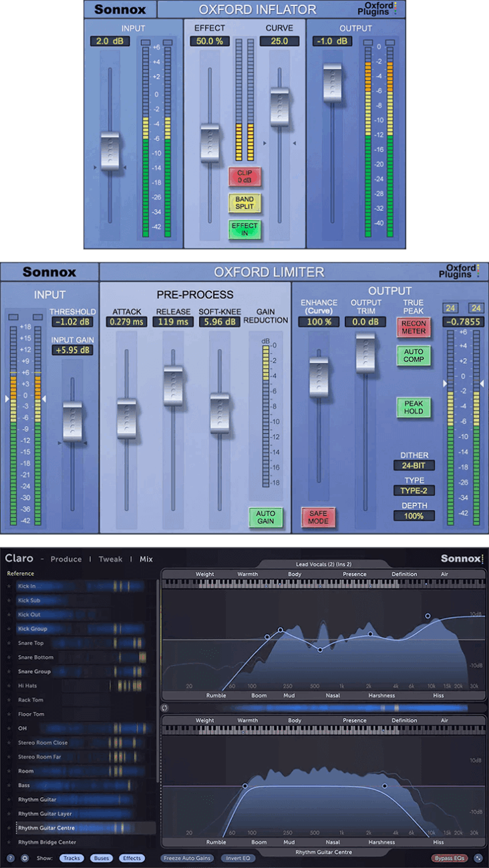Toggle EFFECT IN on Oxford Inflator
The height and width of the screenshot is (868, 489).
(x=244, y=230)
